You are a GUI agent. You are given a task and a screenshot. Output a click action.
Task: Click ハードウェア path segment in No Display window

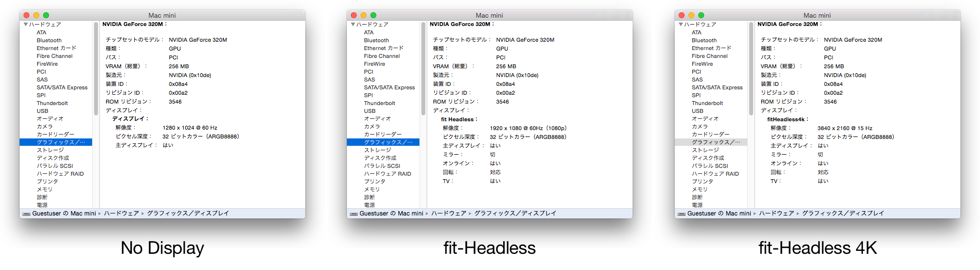[x=122, y=214]
